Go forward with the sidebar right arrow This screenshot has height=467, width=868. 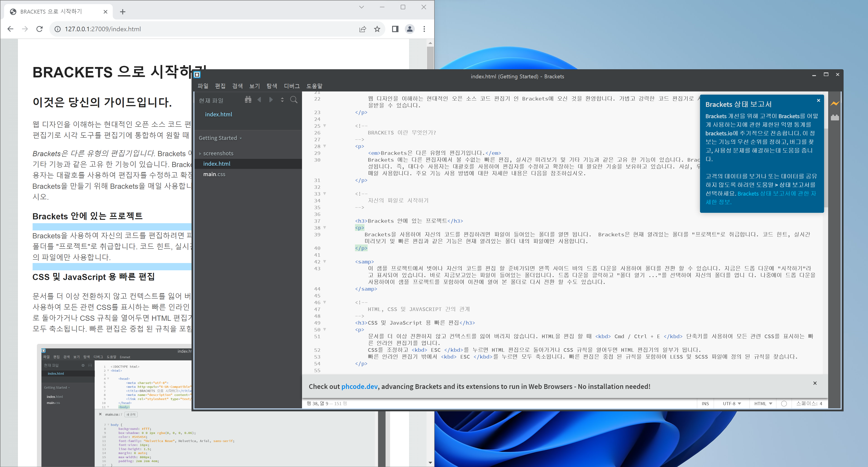tap(271, 99)
